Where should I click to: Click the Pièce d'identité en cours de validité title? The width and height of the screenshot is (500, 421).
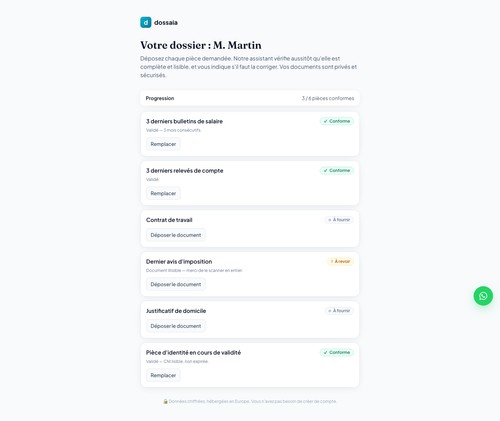193,353
